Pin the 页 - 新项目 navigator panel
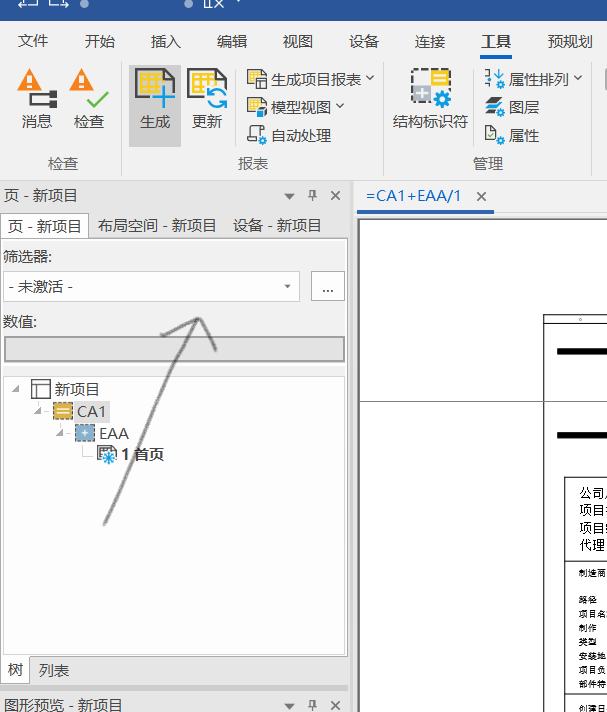 tap(312, 196)
